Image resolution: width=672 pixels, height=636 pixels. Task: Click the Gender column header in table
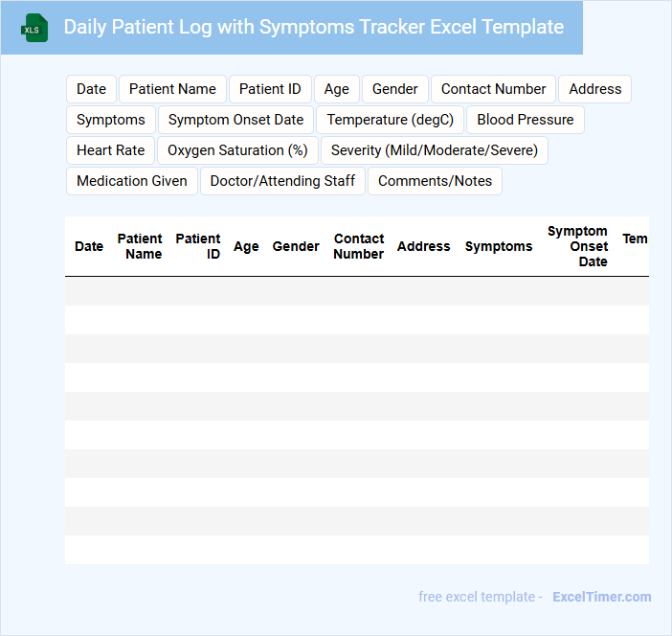296,246
